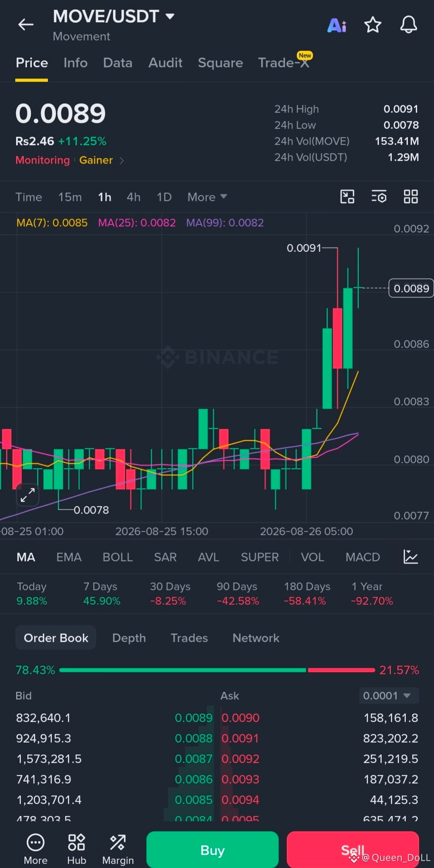
Task: Toggle the MACD indicator
Action: [362, 557]
